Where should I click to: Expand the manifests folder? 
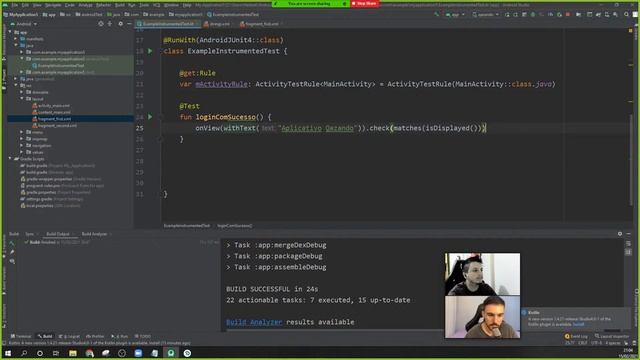pos(16,39)
